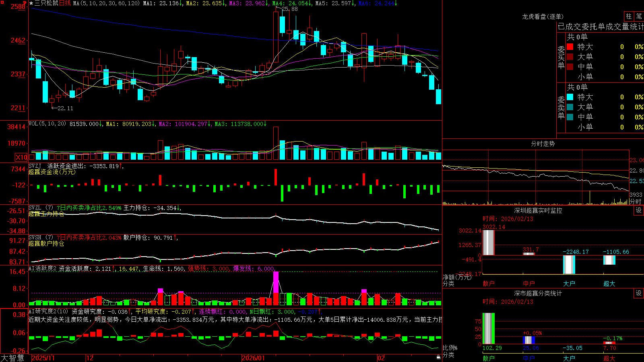Click the MA1: 23.136 value
644x362 pixels.
pyautogui.click(x=163, y=3)
